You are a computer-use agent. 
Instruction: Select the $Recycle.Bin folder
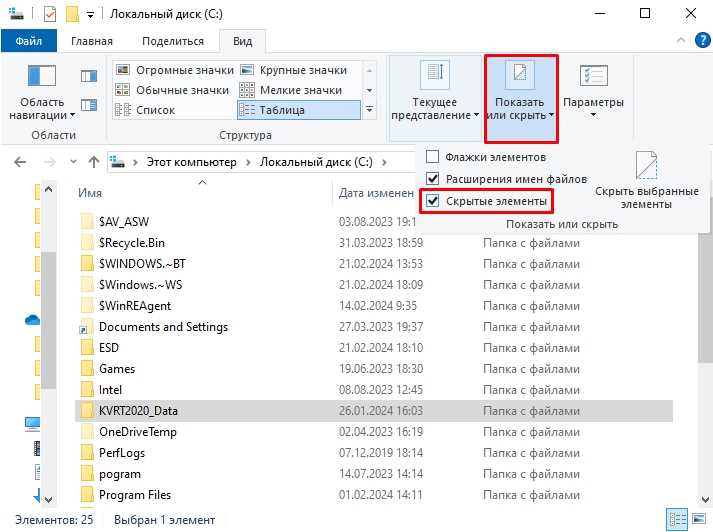tap(132, 243)
